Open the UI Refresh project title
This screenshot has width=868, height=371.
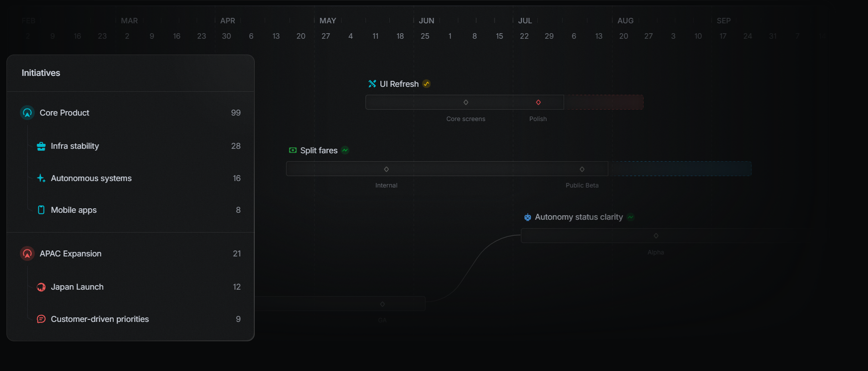pos(399,84)
